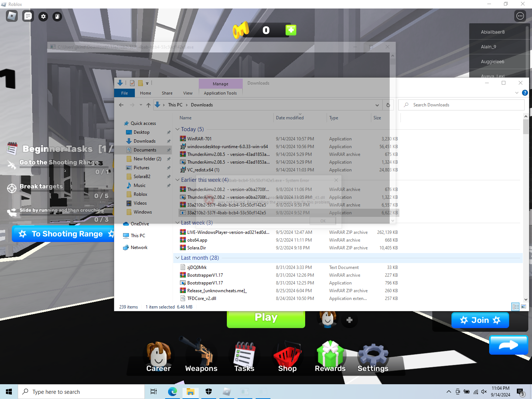Open the Settings gear in game menu
Viewport: 532px width, 399px height.
click(373, 357)
